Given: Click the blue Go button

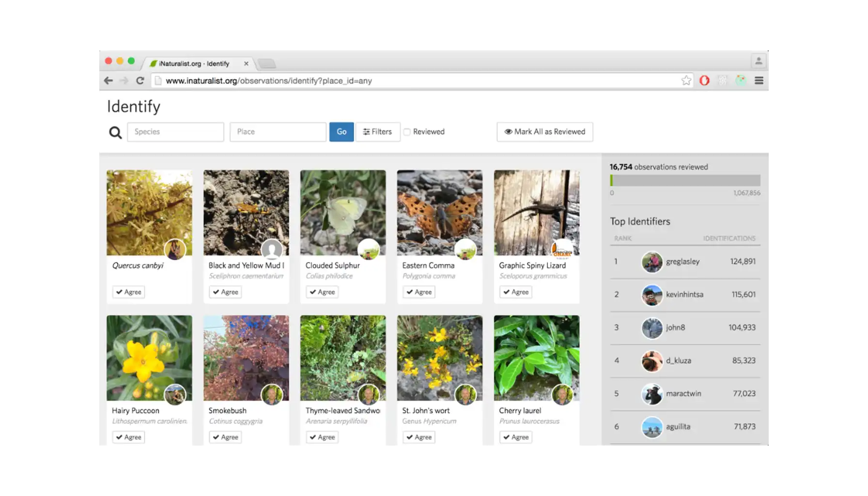Looking at the screenshot, I should pyautogui.click(x=341, y=132).
